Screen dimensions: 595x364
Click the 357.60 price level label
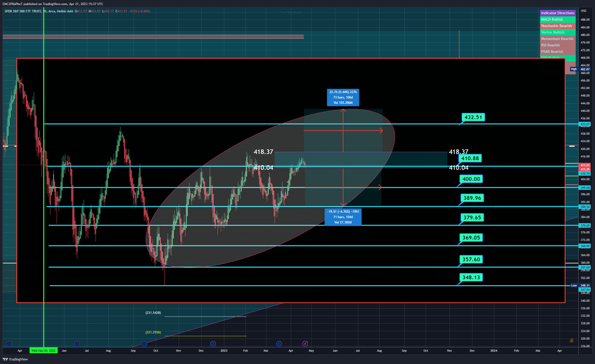tap(471, 259)
